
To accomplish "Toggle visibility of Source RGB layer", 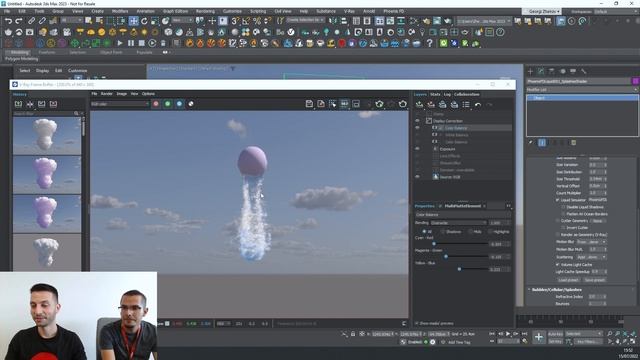I will (x=417, y=177).
